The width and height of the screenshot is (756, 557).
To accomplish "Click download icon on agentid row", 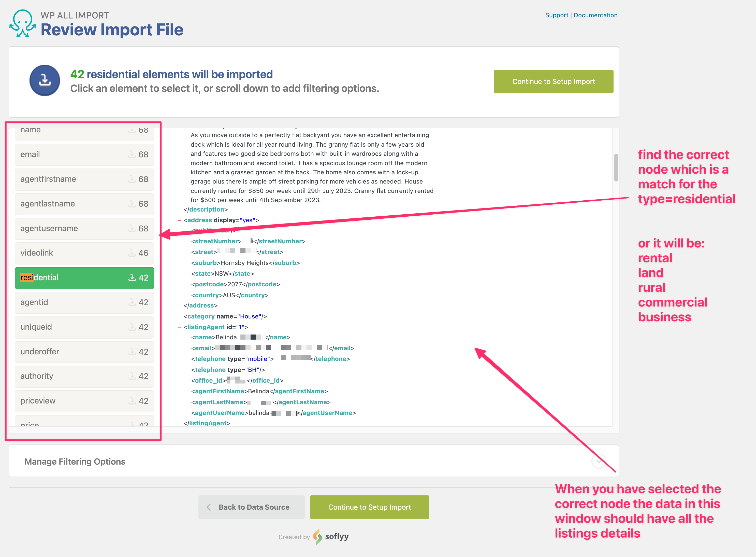I will [x=132, y=302].
